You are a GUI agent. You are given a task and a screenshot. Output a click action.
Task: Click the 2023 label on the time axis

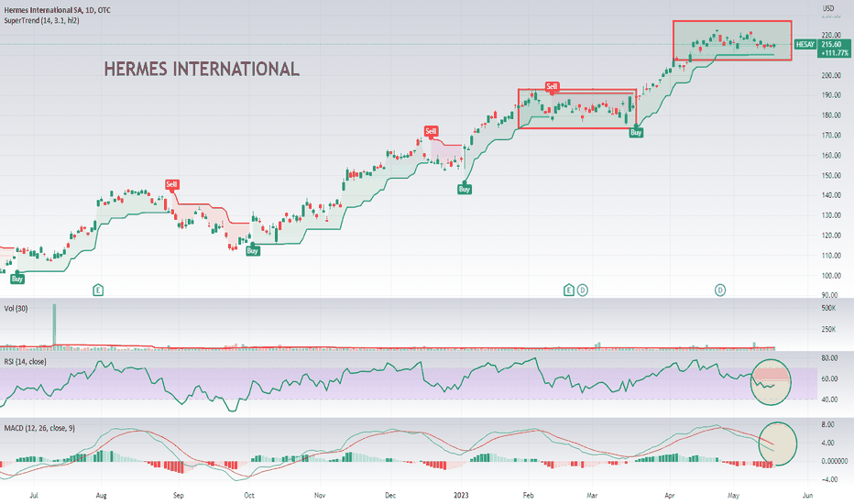[461, 495]
